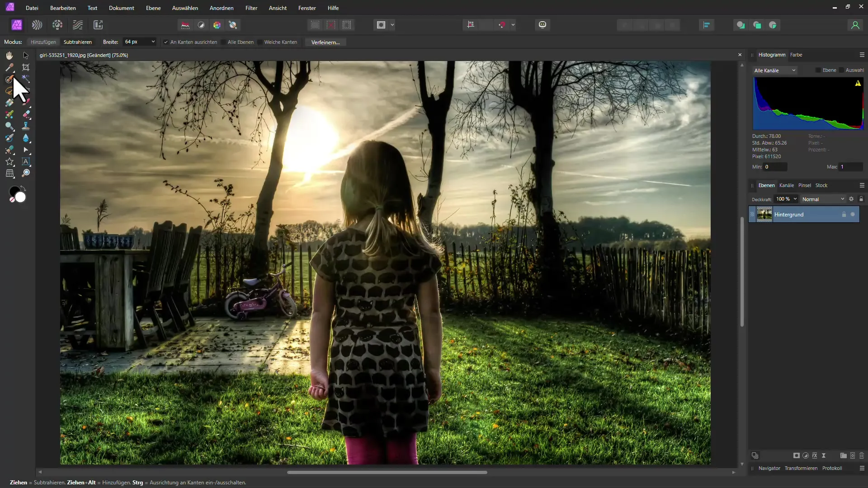Toggle An Kanten ausrichten checkbox
The width and height of the screenshot is (868, 488).
pos(166,42)
